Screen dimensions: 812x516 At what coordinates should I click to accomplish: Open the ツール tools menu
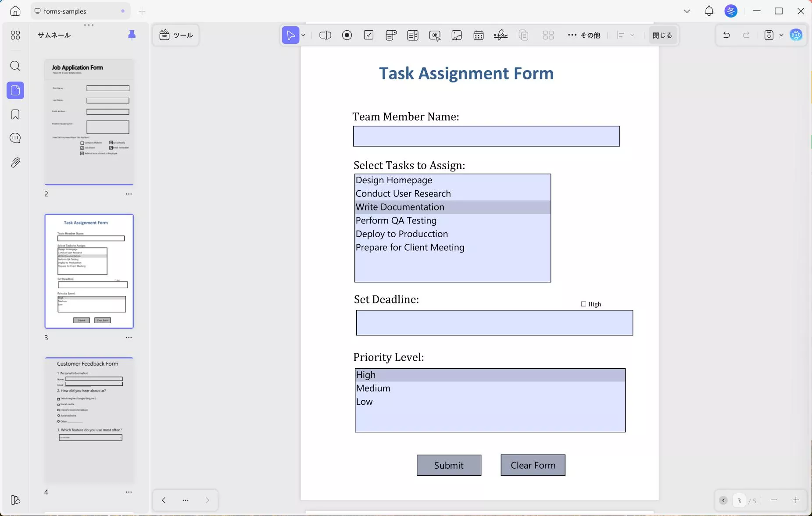176,35
